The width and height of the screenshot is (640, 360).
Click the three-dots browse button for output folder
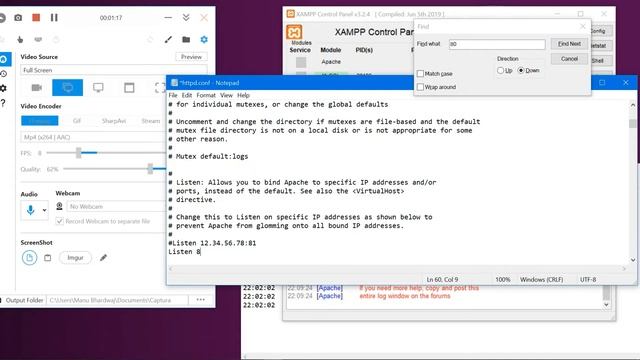(200, 300)
